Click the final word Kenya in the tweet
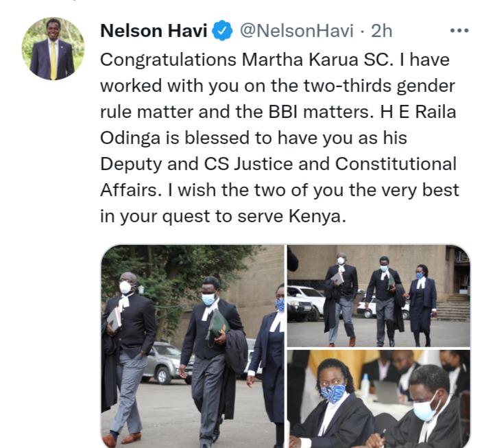 (317, 217)
